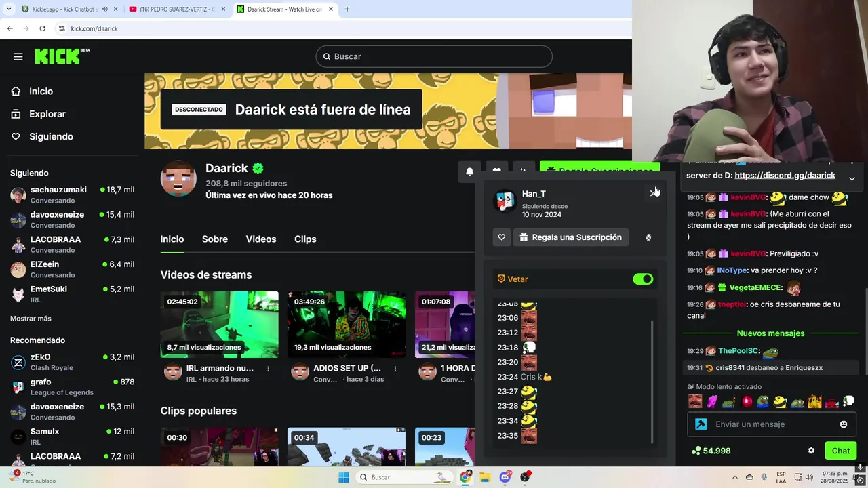Click the Windows taskbar Buscar search box

403,477
